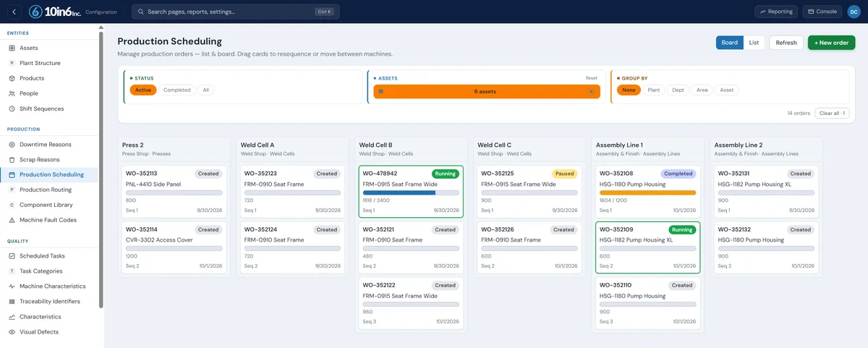The height and width of the screenshot is (348, 868).
Task: Select the All status filter
Action: pyautogui.click(x=206, y=90)
